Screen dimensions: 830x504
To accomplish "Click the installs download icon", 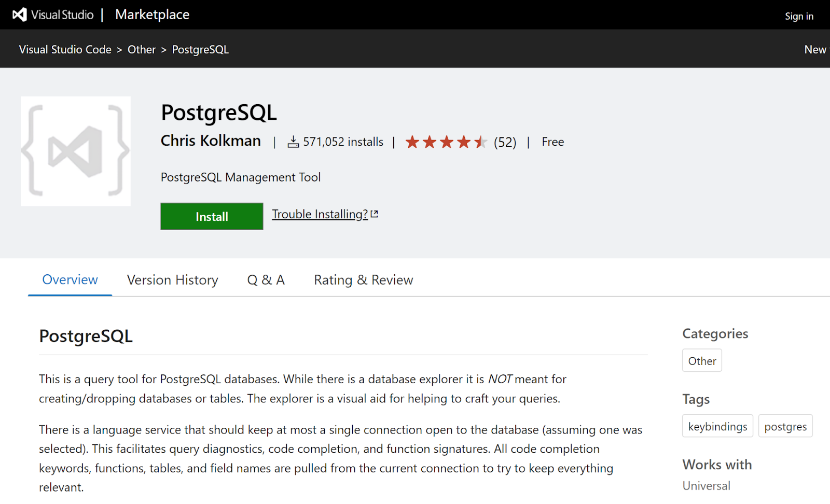I will coord(293,142).
